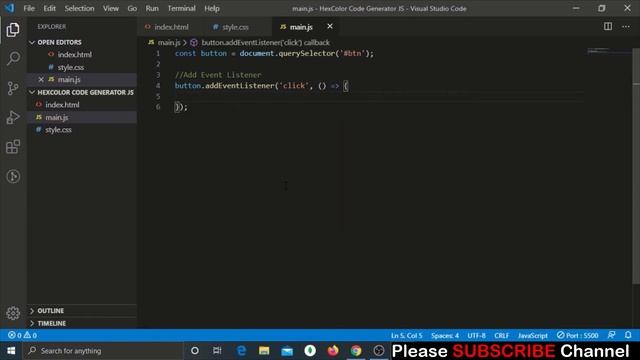Open the Search view in activity bar
640x360 pixels.
(x=13, y=59)
